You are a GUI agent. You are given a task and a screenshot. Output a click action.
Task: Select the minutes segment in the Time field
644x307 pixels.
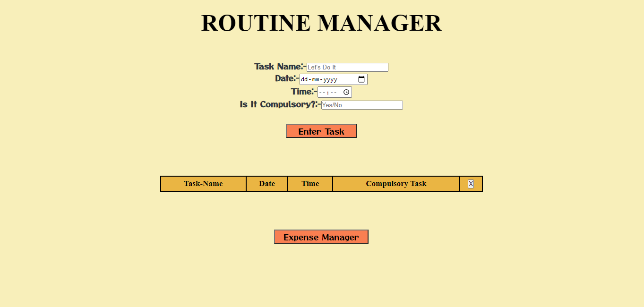point(333,92)
